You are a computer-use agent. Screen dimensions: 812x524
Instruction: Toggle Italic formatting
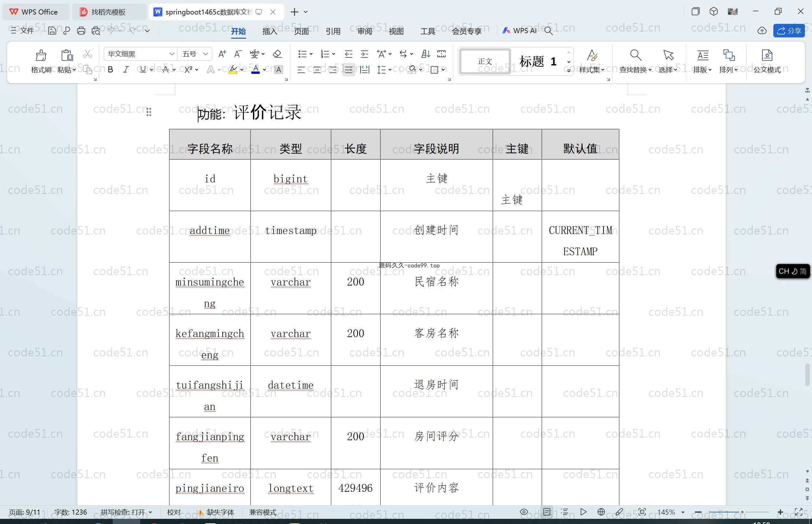point(126,70)
